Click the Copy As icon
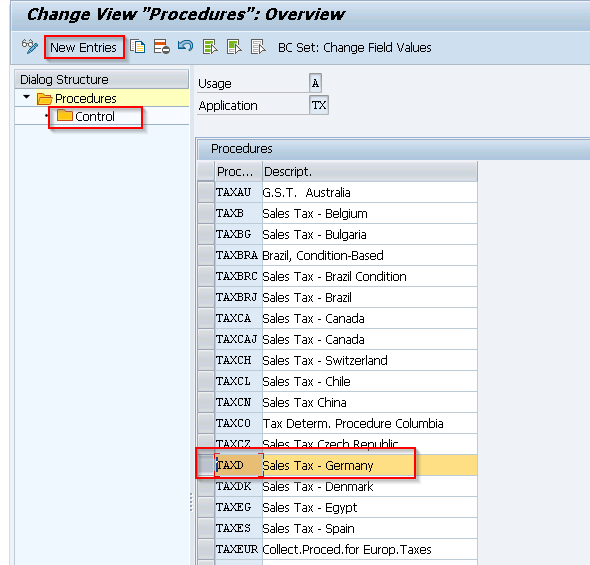 pyautogui.click(x=138, y=47)
